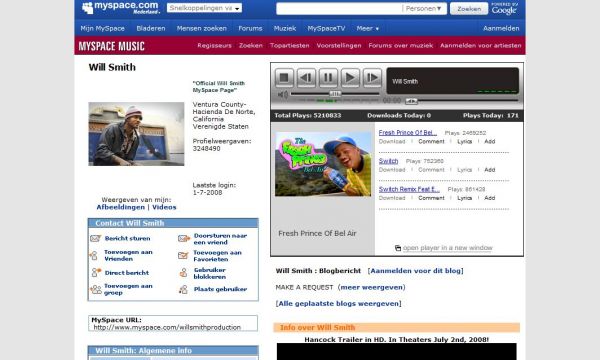Screen dimensions: 600x360
Task: Pause the current song
Action: [x=328, y=78]
